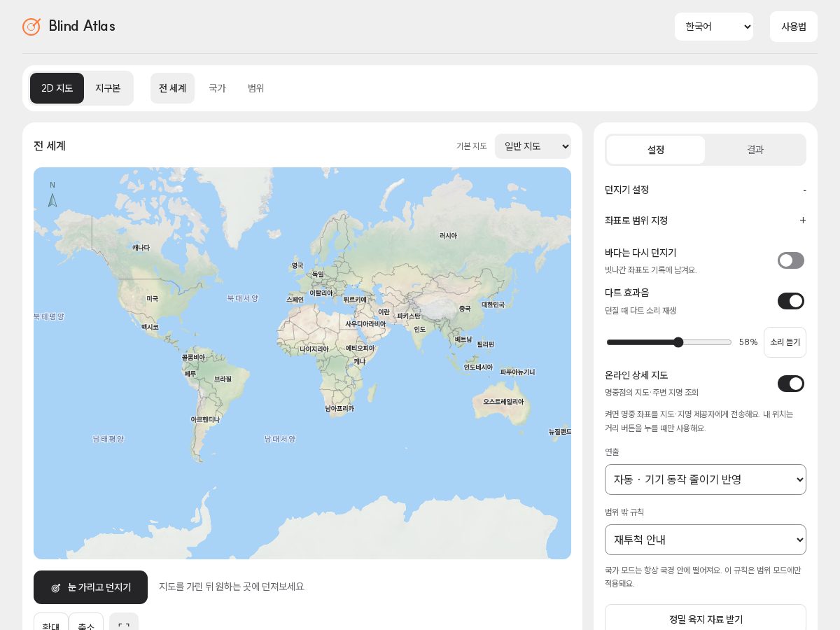Screen dimensions: 840x630
Task: Click the 눈 가리고 던지기 button
Action: point(90,587)
